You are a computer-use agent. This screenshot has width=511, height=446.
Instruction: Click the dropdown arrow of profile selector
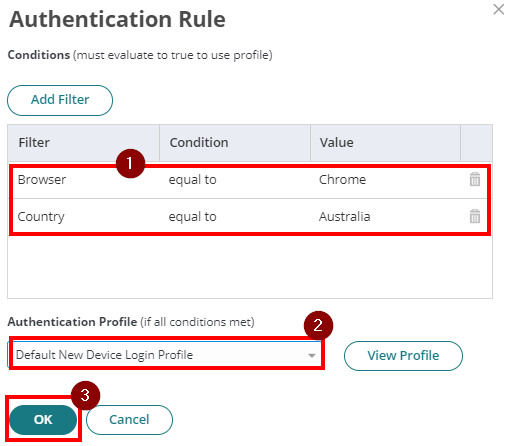click(x=312, y=355)
